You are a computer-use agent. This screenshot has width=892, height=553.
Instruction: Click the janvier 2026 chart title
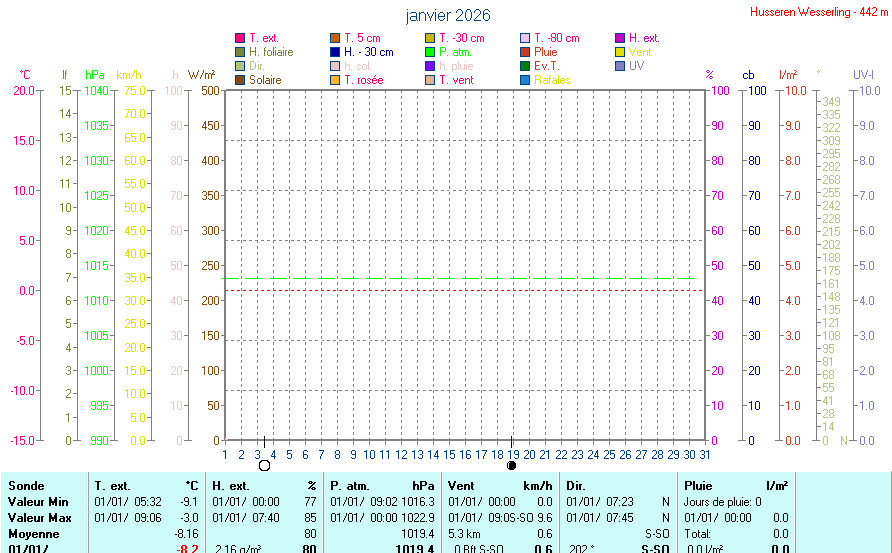coord(448,16)
